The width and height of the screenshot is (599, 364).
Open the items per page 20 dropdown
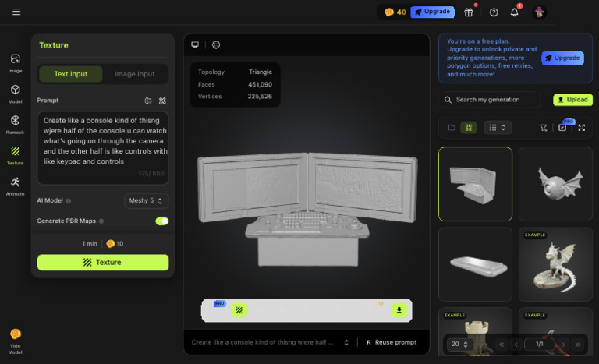pyautogui.click(x=459, y=344)
